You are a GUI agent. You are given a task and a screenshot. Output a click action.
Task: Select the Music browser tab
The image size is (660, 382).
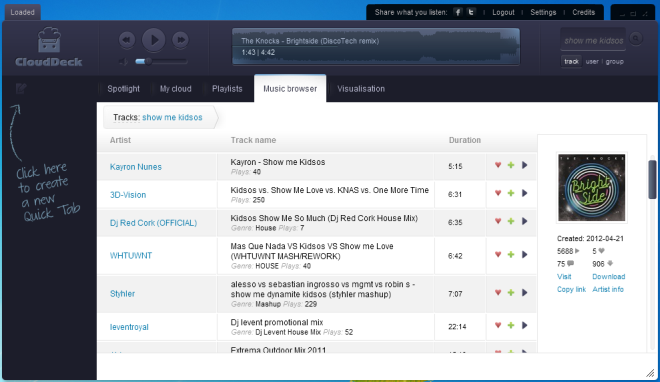290,89
